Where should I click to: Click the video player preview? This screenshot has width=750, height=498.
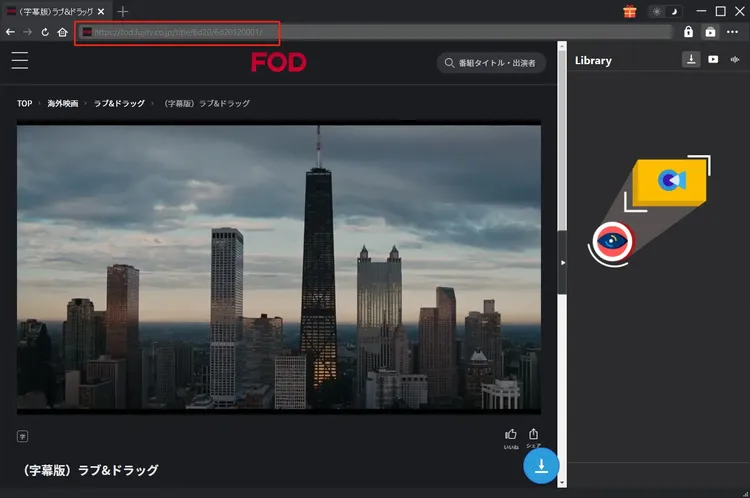279,268
